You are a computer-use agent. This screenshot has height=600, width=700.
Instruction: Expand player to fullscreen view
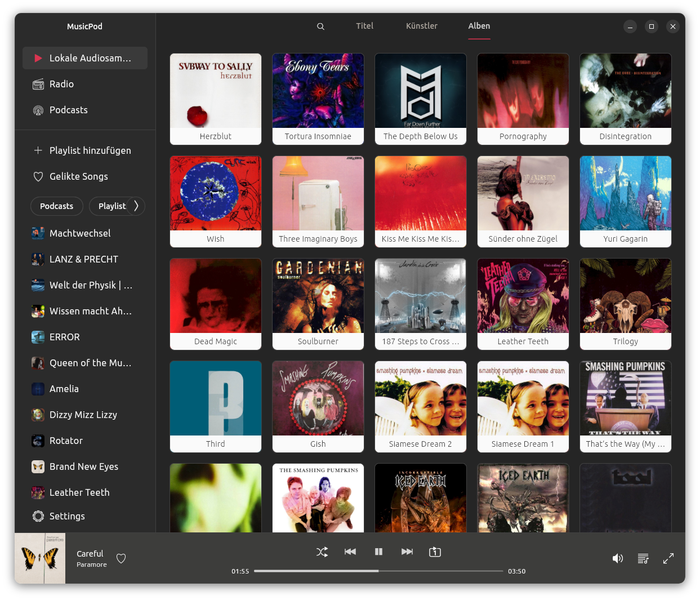tap(668, 558)
